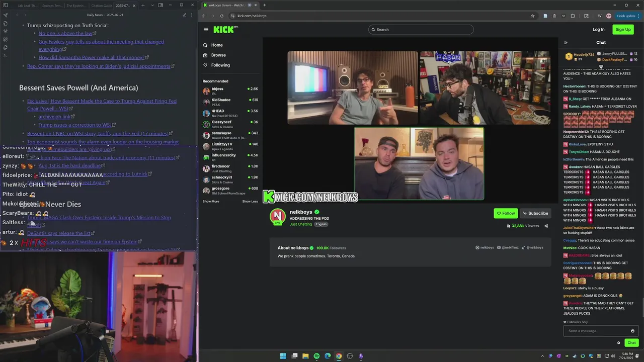Screen dimensions: 644x362
Task: Go back in Chrome
Action: pyautogui.click(x=204, y=16)
